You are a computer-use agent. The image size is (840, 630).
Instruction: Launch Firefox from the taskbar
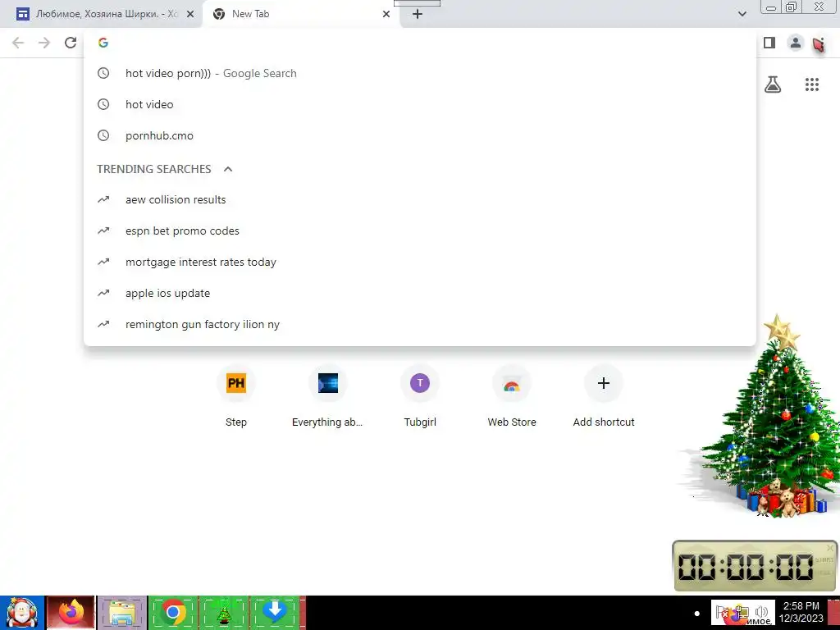pyautogui.click(x=71, y=613)
